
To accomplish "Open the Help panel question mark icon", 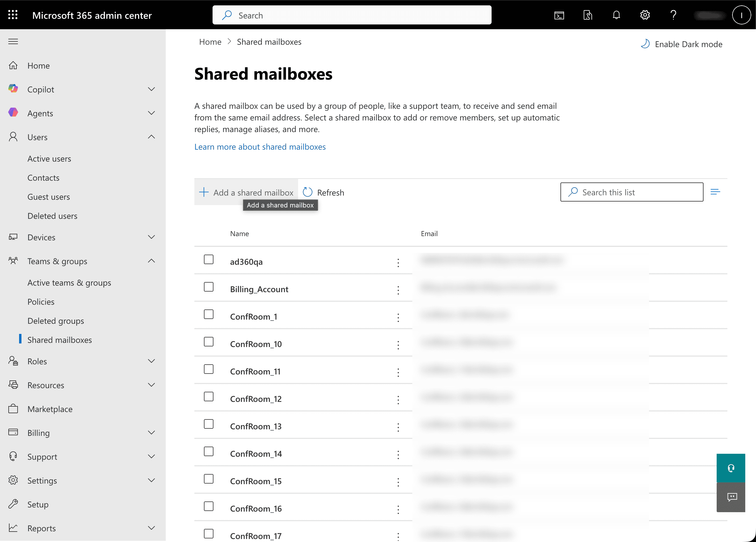I will [x=673, y=15].
